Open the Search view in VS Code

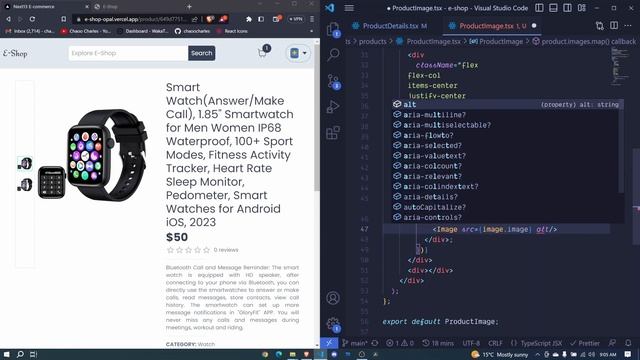click(333, 54)
